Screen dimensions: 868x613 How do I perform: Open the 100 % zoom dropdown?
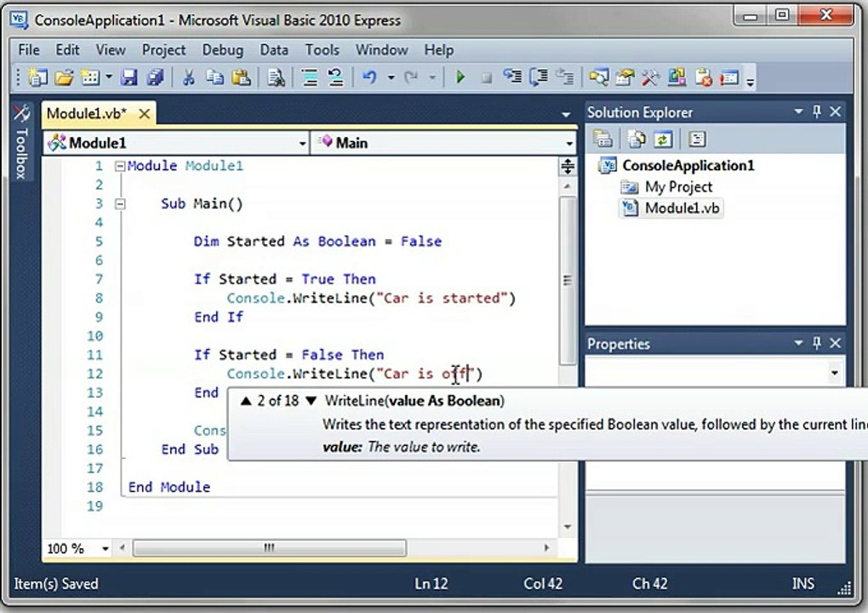point(105,549)
